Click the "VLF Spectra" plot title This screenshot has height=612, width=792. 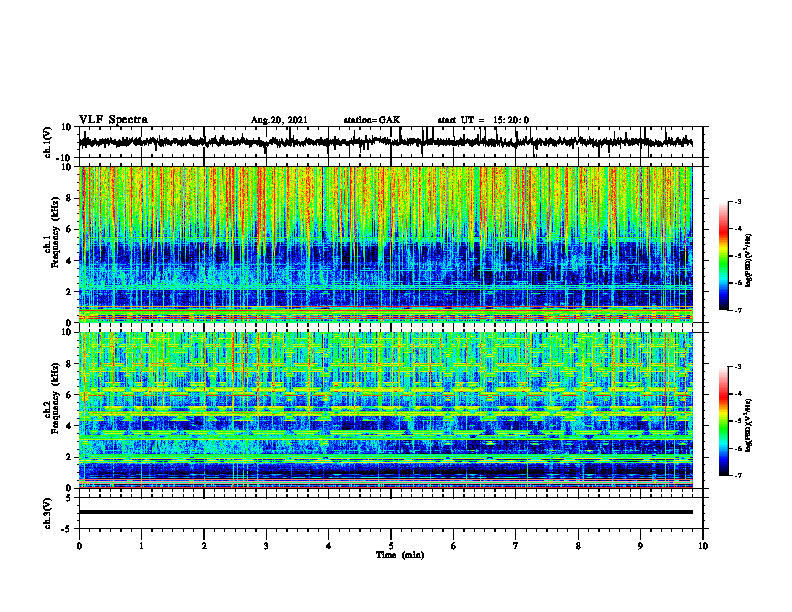113,120
